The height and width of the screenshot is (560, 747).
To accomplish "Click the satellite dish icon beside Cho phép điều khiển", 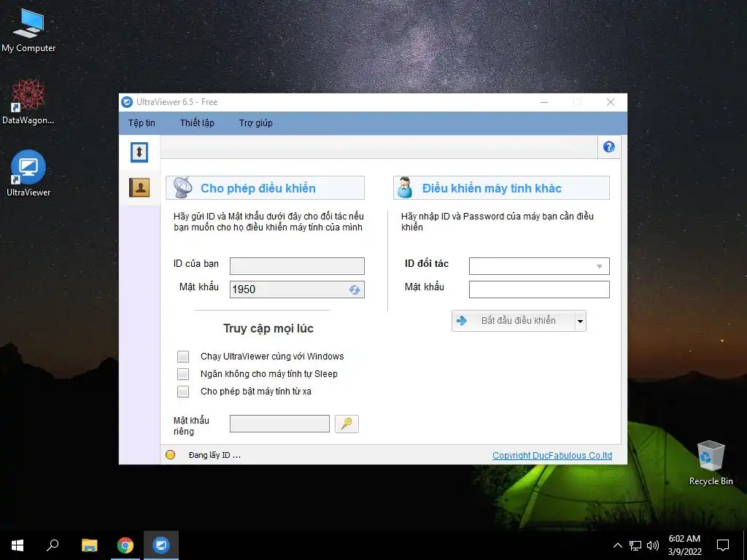I will click(182, 187).
